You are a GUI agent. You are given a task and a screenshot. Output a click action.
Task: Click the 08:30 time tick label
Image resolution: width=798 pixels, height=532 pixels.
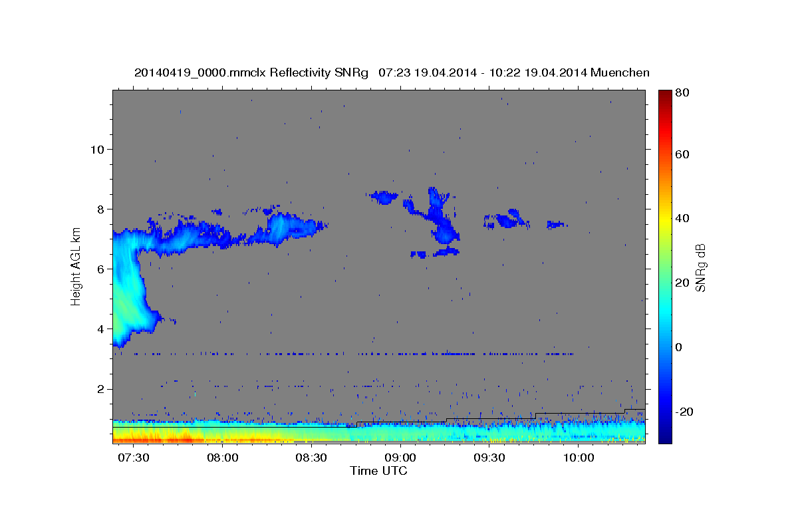[x=311, y=458]
